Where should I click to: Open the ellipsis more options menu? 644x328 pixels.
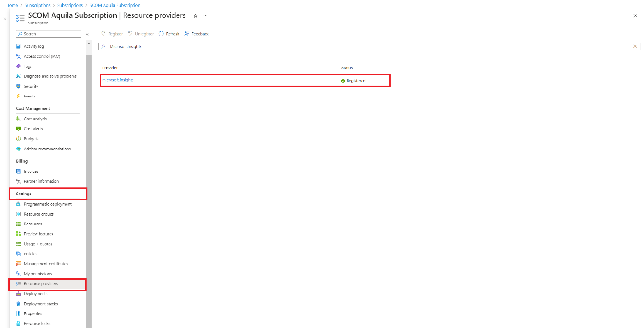tap(205, 15)
